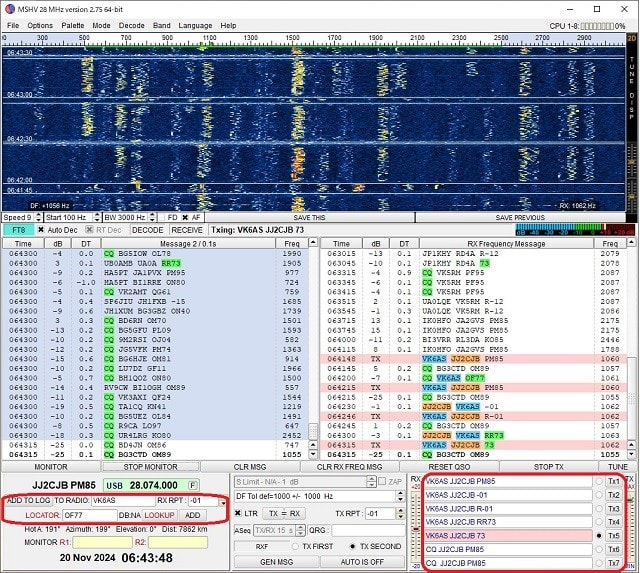Open the Mode menu
The width and height of the screenshot is (640, 573).
pyautogui.click(x=101, y=25)
